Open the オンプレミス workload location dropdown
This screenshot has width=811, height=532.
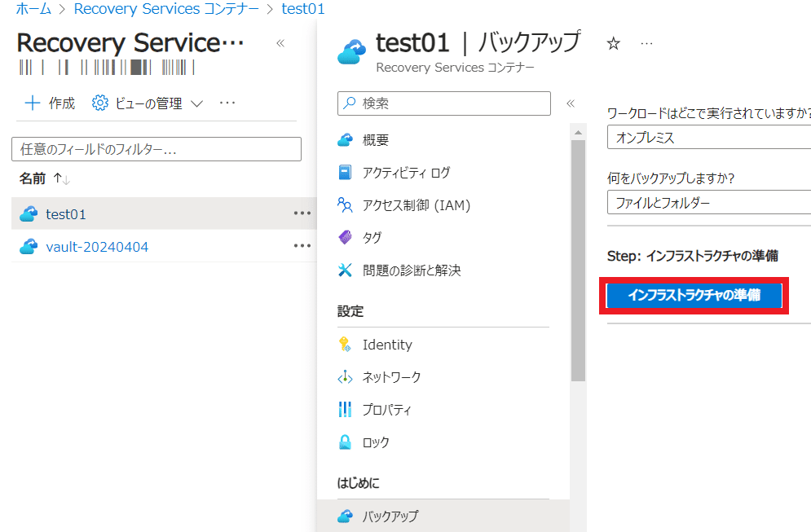(709, 137)
